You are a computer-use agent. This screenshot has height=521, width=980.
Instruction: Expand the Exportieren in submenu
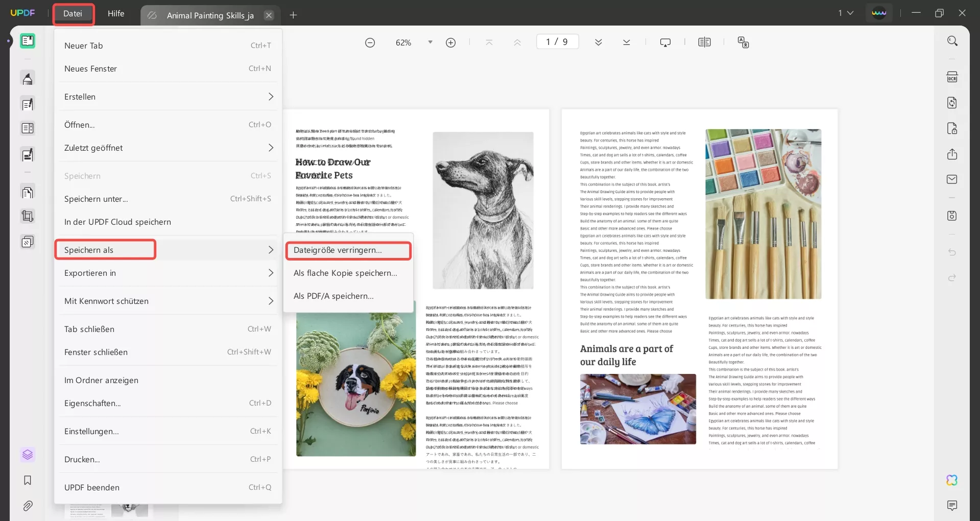point(168,273)
